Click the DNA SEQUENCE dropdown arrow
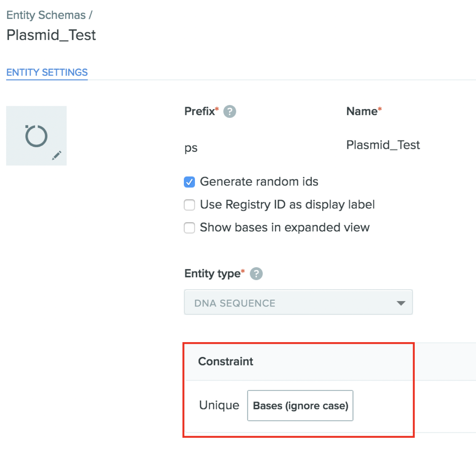The width and height of the screenshot is (476, 460). click(401, 303)
